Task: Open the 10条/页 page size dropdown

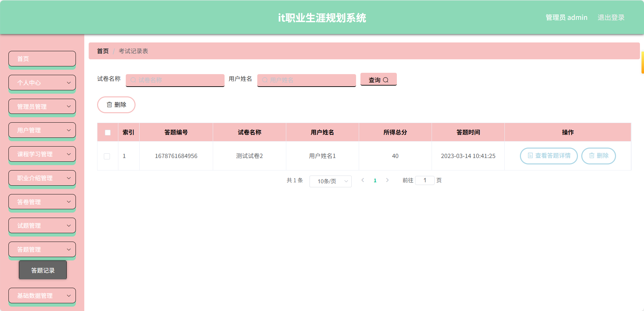Action: tap(330, 181)
